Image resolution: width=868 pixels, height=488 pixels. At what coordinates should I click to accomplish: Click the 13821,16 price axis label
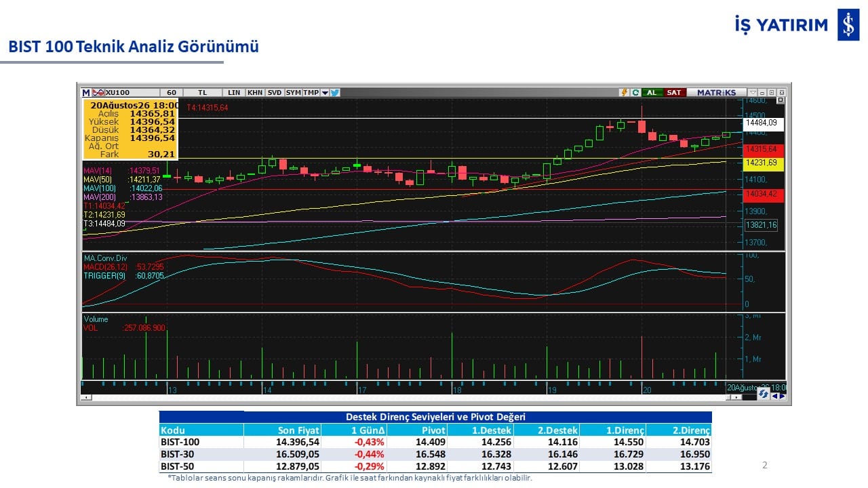761,225
